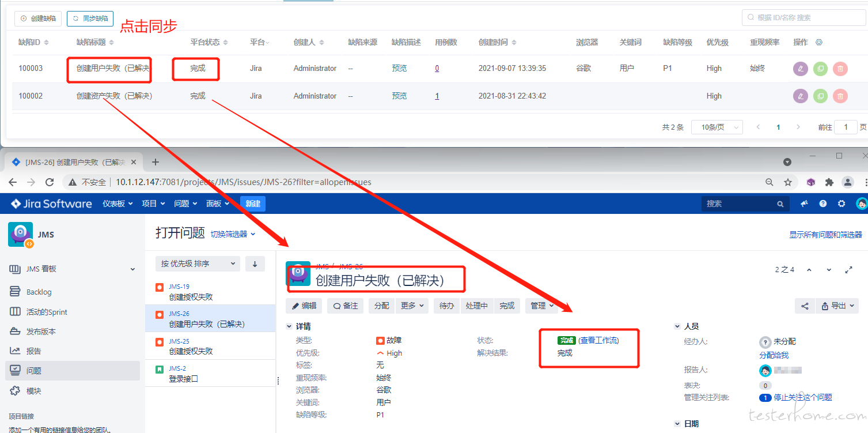Click the 根据 ID/名称 搜索 field

tap(803, 18)
